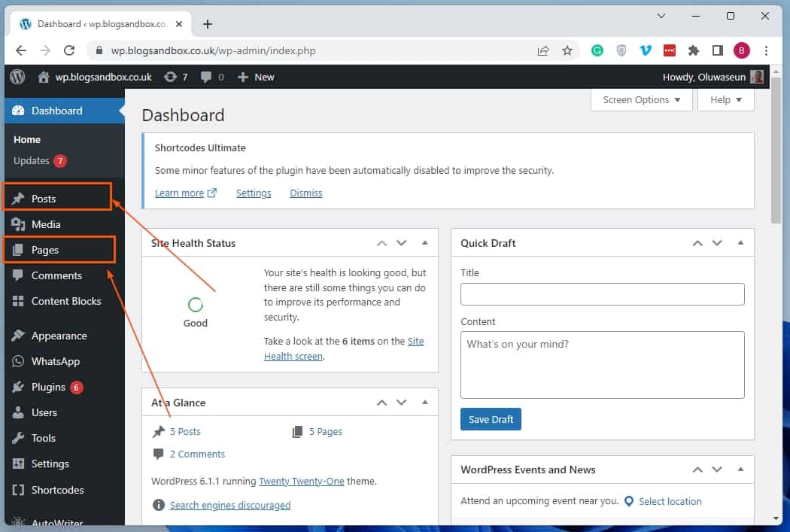790x532 pixels.
Task: Open the Tab search chevron in Chrome
Action: (661, 16)
